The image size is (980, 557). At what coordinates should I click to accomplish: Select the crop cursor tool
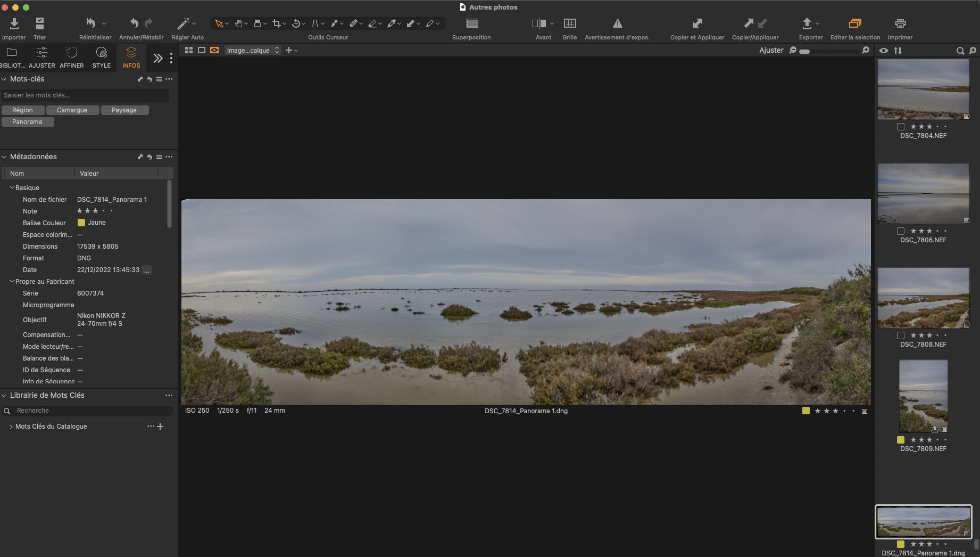tap(276, 23)
